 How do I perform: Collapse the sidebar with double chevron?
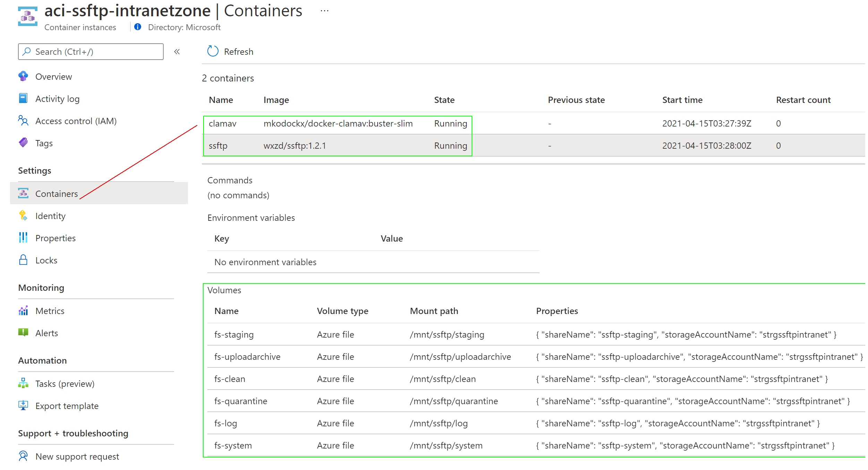pyautogui.click(x=177, y=52)
